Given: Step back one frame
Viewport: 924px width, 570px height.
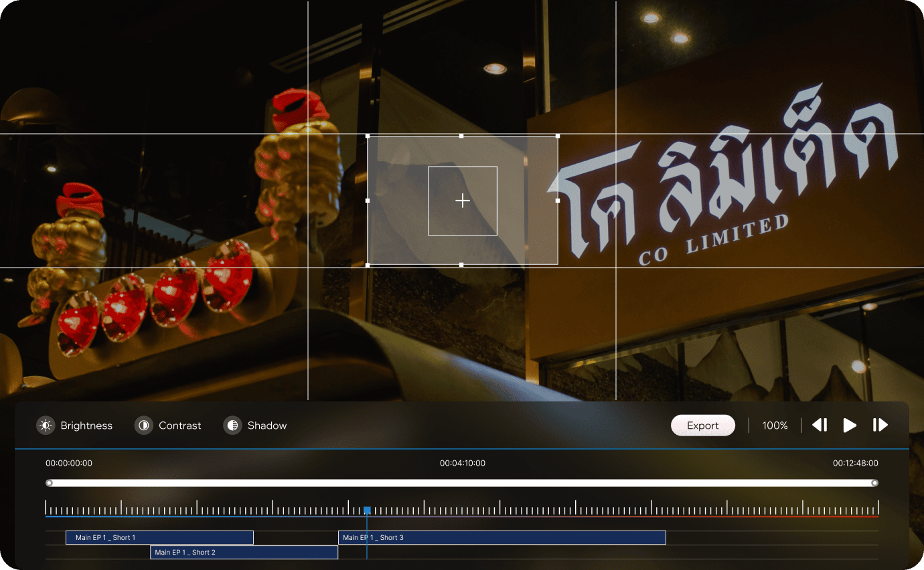Looking at the screenshot, I should coord(820,425).
